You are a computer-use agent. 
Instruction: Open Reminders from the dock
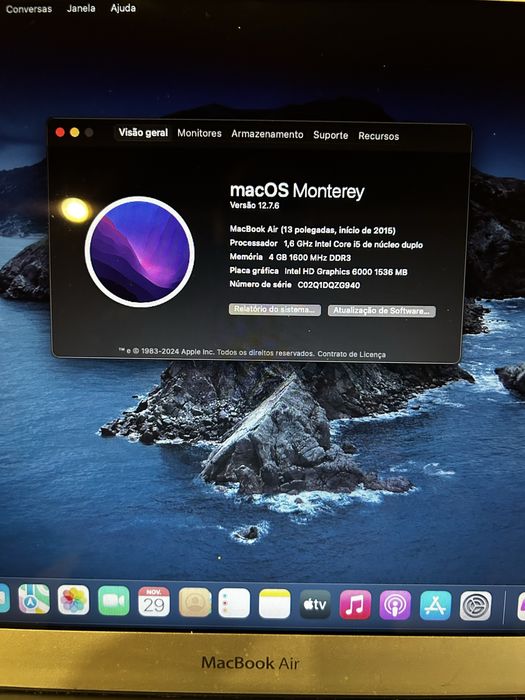[234, 603]
